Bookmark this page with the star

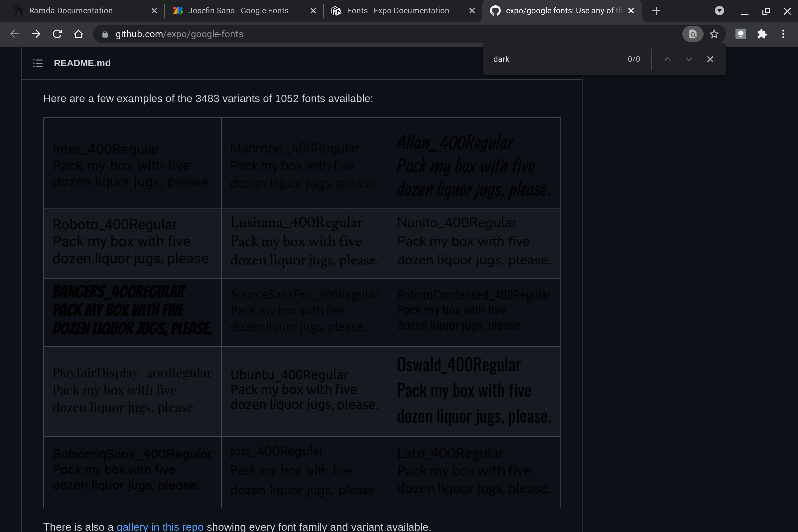pos(714,34)
